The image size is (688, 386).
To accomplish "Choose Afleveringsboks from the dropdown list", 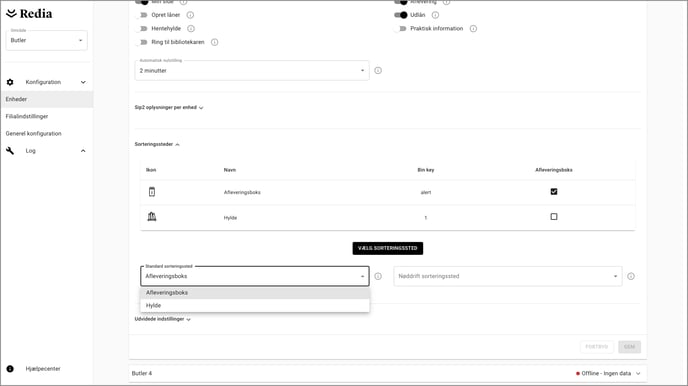I will click(254, 293).
